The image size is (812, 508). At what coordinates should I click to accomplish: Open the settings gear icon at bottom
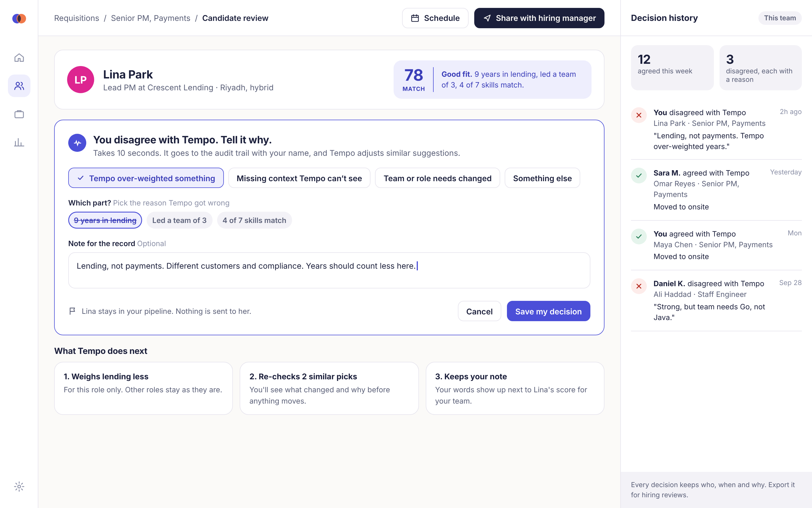[19, 487]
